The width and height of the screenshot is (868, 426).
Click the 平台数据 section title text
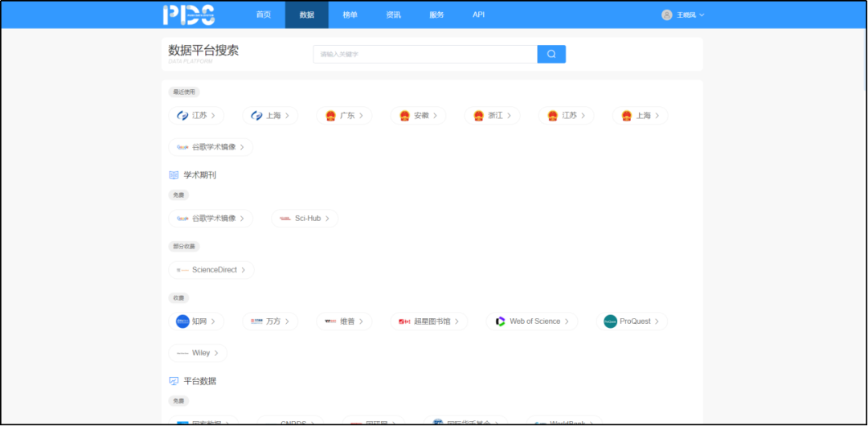200,381
